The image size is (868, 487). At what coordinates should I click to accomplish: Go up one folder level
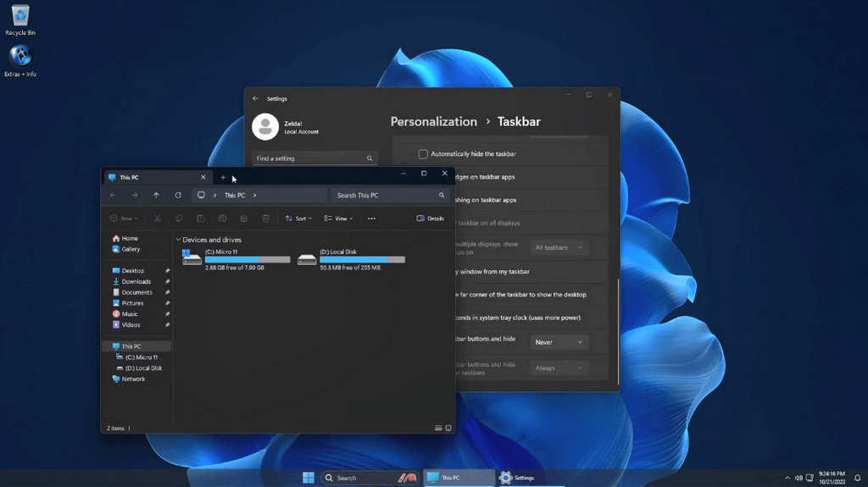[156, 196]
